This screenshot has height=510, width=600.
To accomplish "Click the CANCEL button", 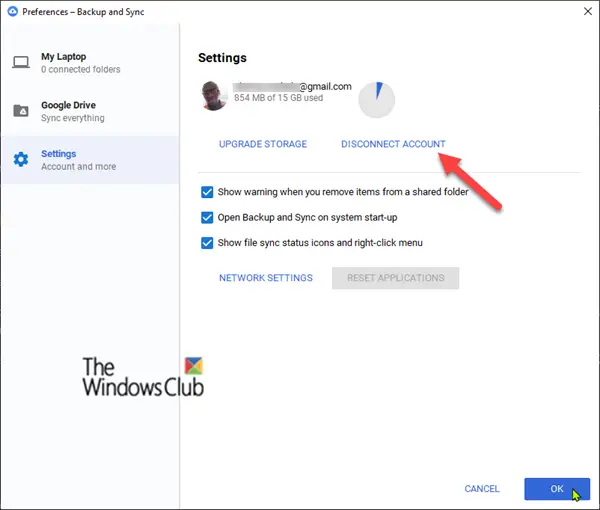I will pos(482,489).
